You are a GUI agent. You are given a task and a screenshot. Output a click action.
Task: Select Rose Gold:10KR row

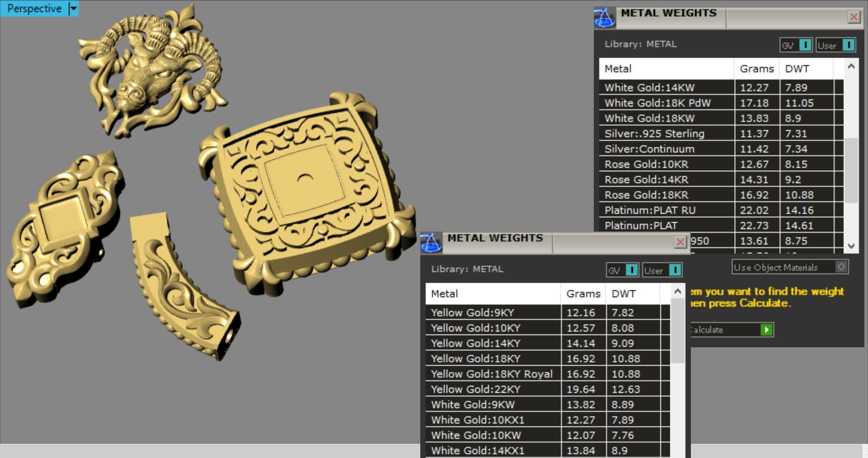point(721,164)
